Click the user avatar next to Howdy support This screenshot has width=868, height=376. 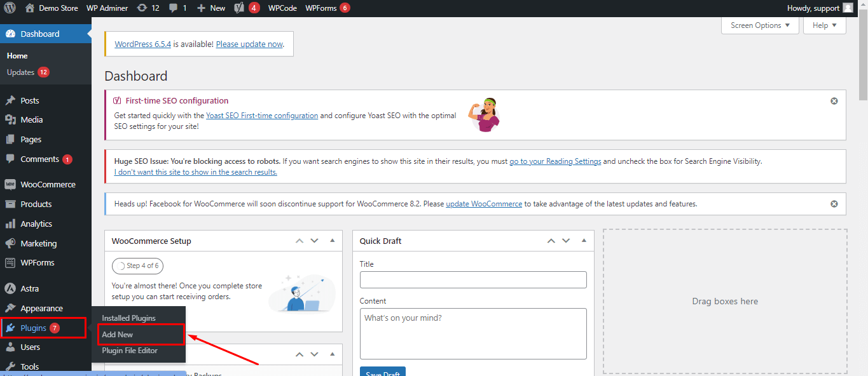848,8
